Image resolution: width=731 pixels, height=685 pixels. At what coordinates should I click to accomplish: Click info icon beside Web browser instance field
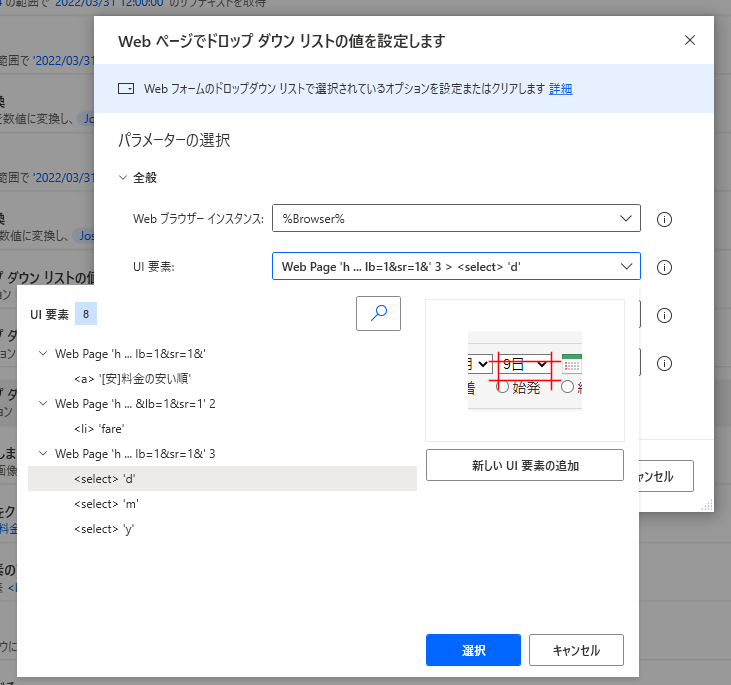pos(663,219)
